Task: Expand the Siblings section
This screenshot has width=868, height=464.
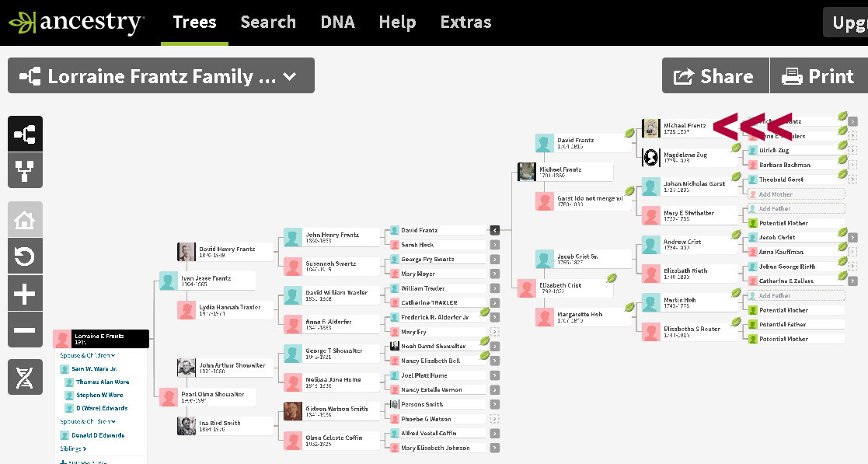Action: [x=73, y=448]
